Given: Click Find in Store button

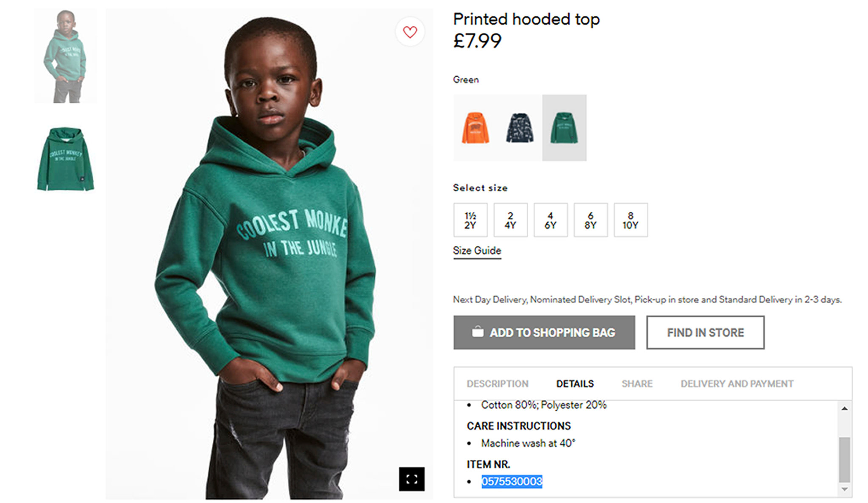Looking at the screenshot, I should (x=705, y=333).
